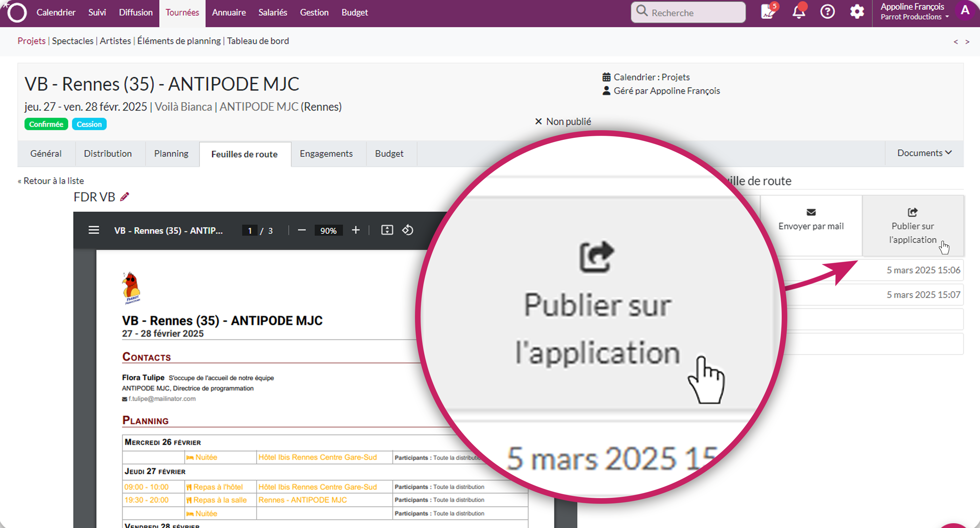Click the Parrot logo in the PDF document
The width and height of the screenshot is (980, 528).
(x=131, y=288)
